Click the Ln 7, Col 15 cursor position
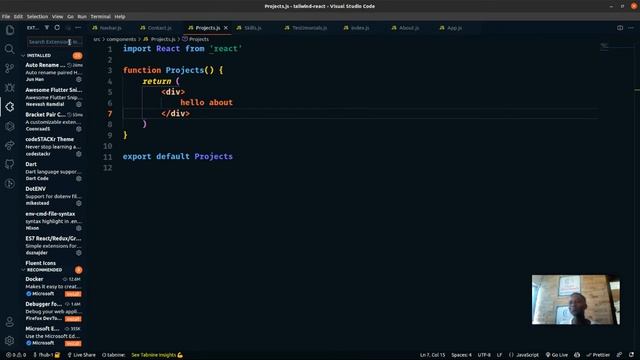640x360 pixels. point(433,355)
